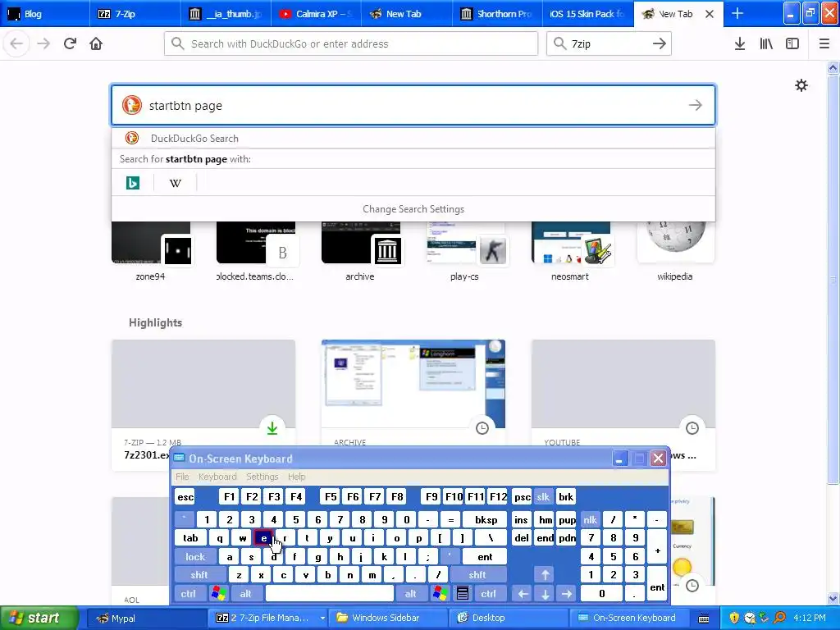Click the up arrow key
This screenshot has height=630, width=840.
[x=545, y=575]
